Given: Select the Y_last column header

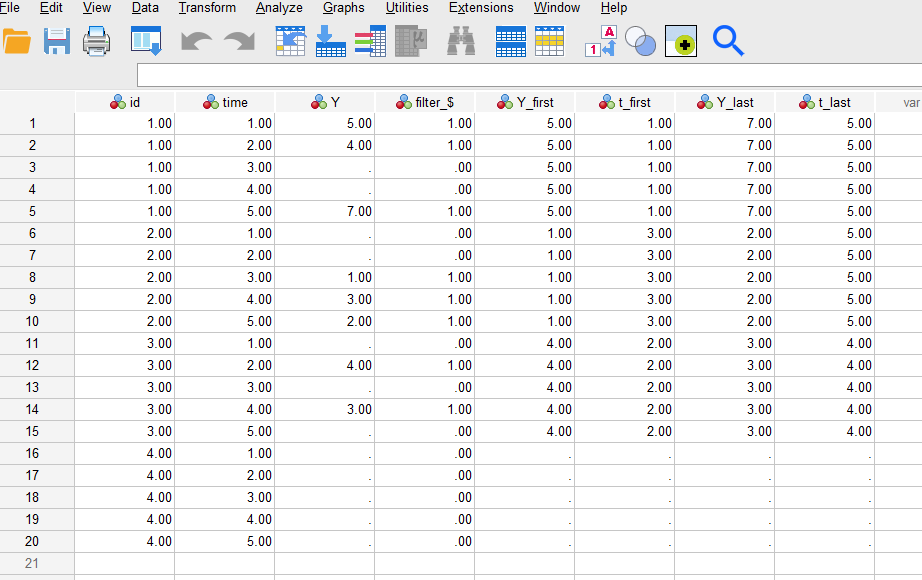Looking at the screenshot, I should tap(724, 102).
